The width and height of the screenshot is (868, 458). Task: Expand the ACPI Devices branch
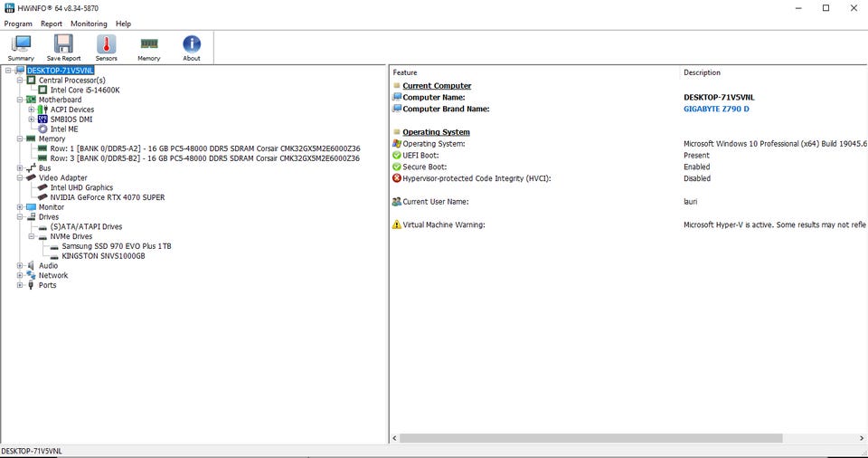pyautogui.click(x=32, y=110)
